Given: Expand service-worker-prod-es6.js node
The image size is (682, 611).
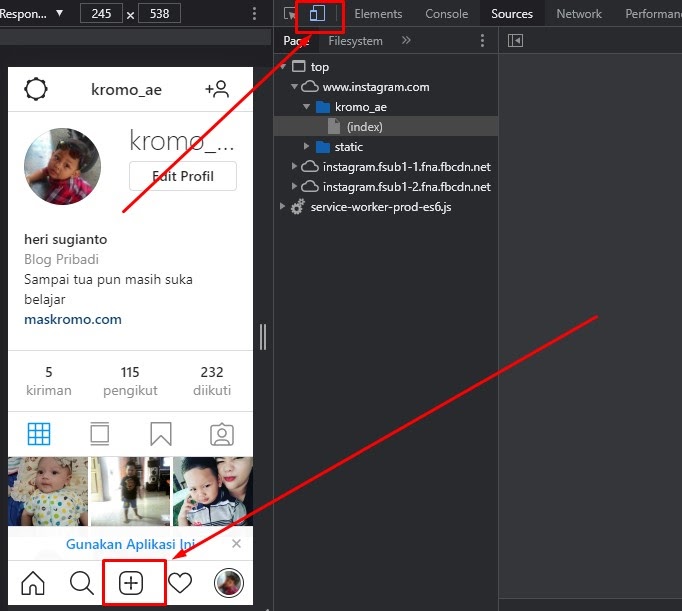Looking at the screenshot, I should click(x=283, y=207).
